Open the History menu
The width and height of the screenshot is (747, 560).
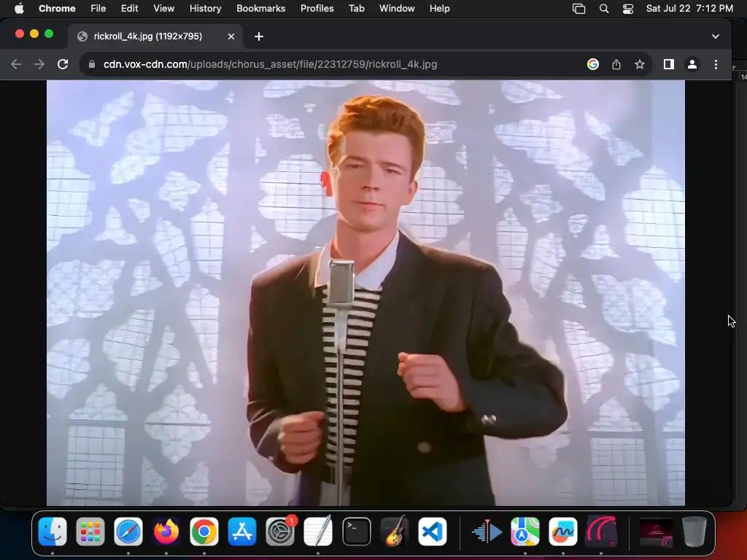(x=205, y=9)
